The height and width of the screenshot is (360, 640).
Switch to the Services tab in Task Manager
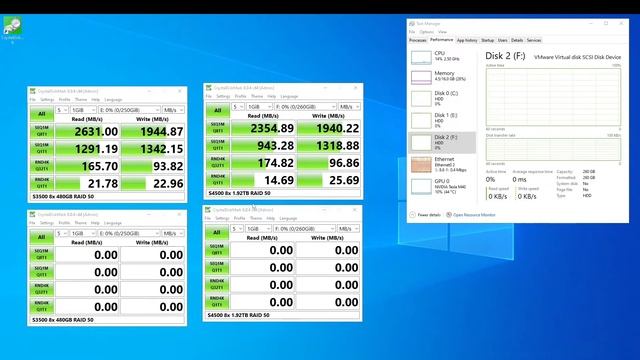[x=533, y=40]
